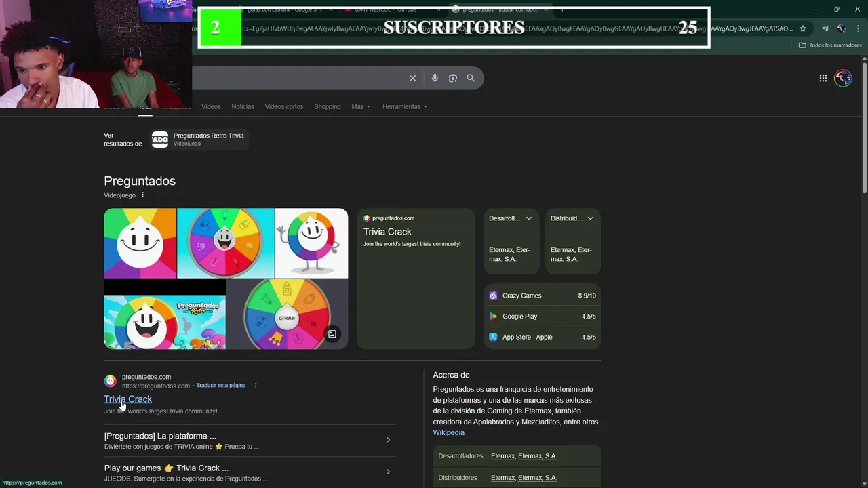
Task: Click the Acerca de heading text
Action: click(x=451, y=375)
